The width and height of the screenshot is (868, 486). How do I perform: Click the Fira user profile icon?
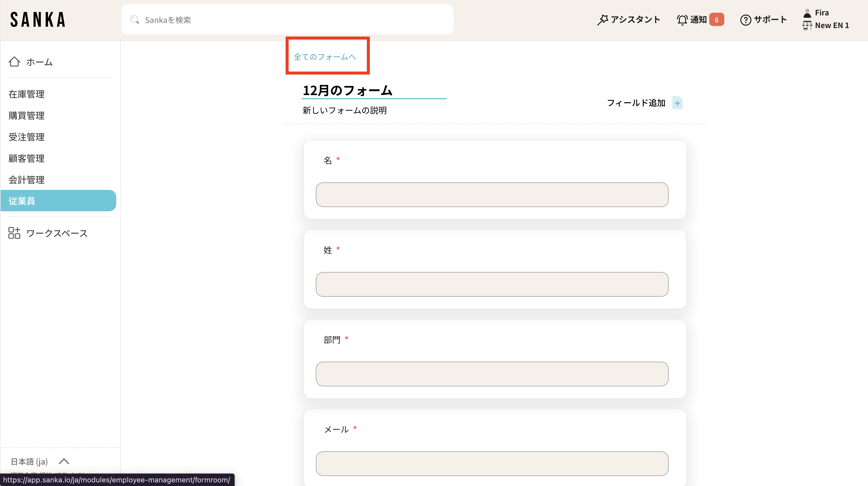click(x=807, y=13)
